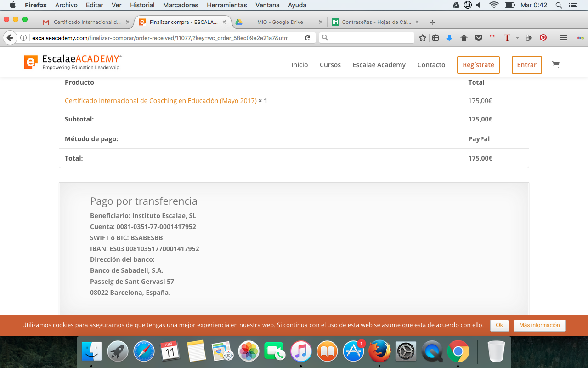Open the Editar menu
The image size is (588, 368).
click(x=95, y=5)
